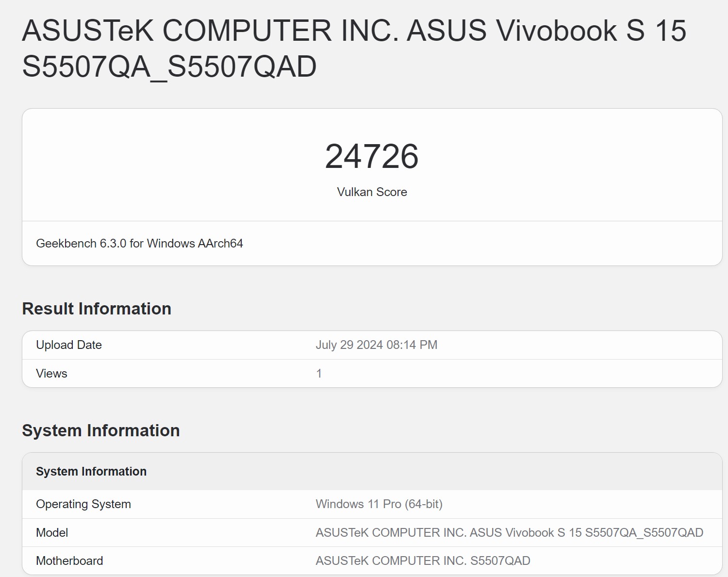Viewport: 728px width, 577px height.
Task: Click the Motherboard label
Action: 69,561
